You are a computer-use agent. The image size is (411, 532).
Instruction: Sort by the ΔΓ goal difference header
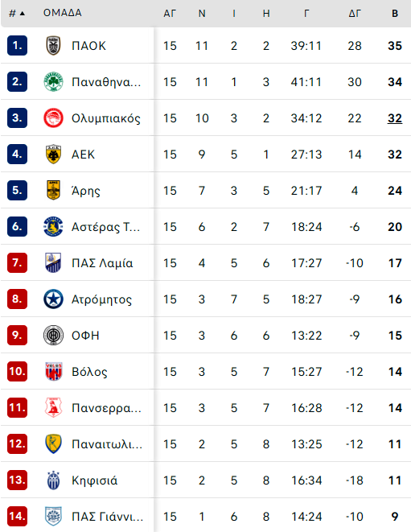pyautogui.click(x=355, y=13)
